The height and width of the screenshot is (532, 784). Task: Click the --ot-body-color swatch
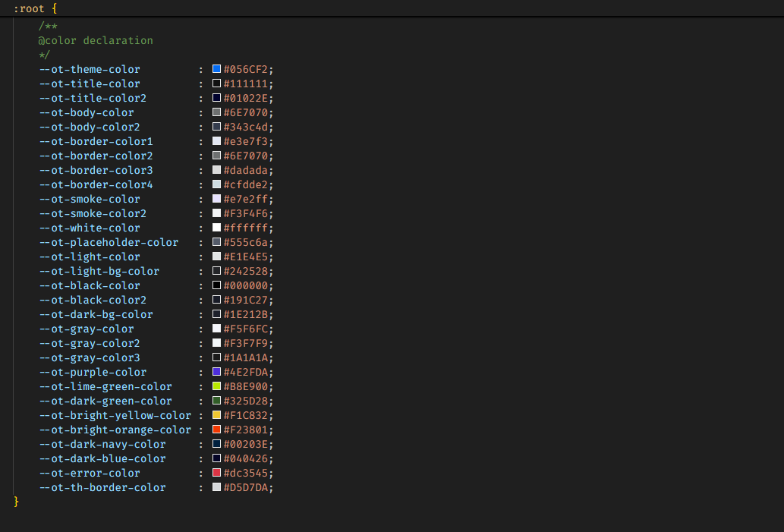click(216, 112)
